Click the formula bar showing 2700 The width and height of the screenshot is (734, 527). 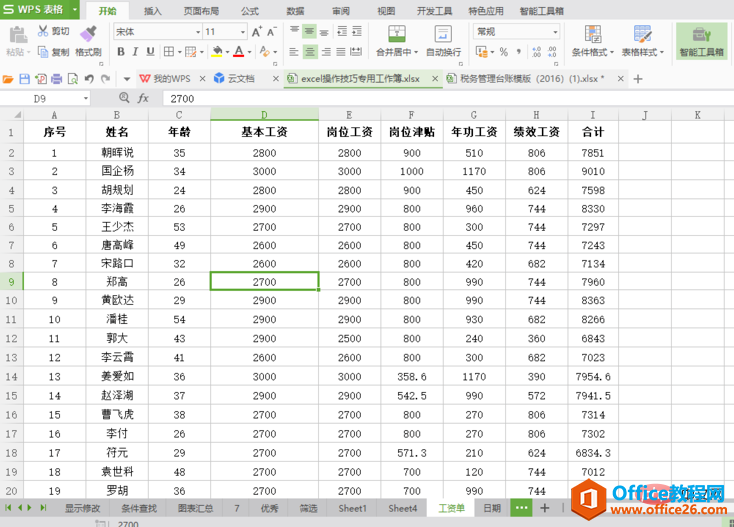coord(448,98)
